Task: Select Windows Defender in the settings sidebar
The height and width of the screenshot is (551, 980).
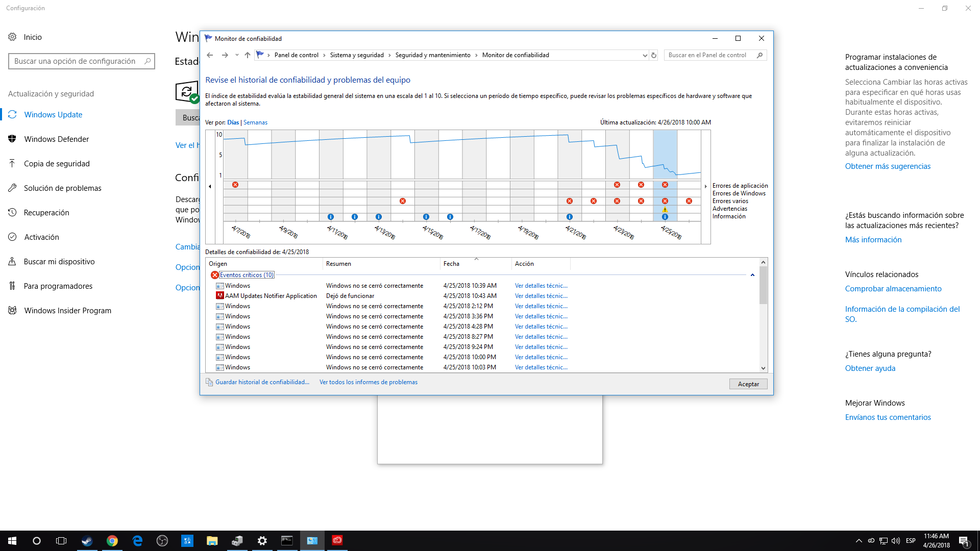Action: pyautogui.click(x=56, y=139)
